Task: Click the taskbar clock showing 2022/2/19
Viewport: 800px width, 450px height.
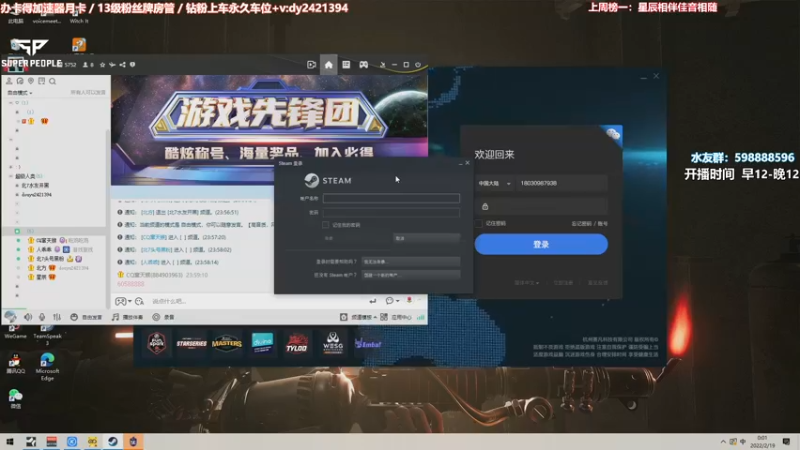Action: [762, 442]
